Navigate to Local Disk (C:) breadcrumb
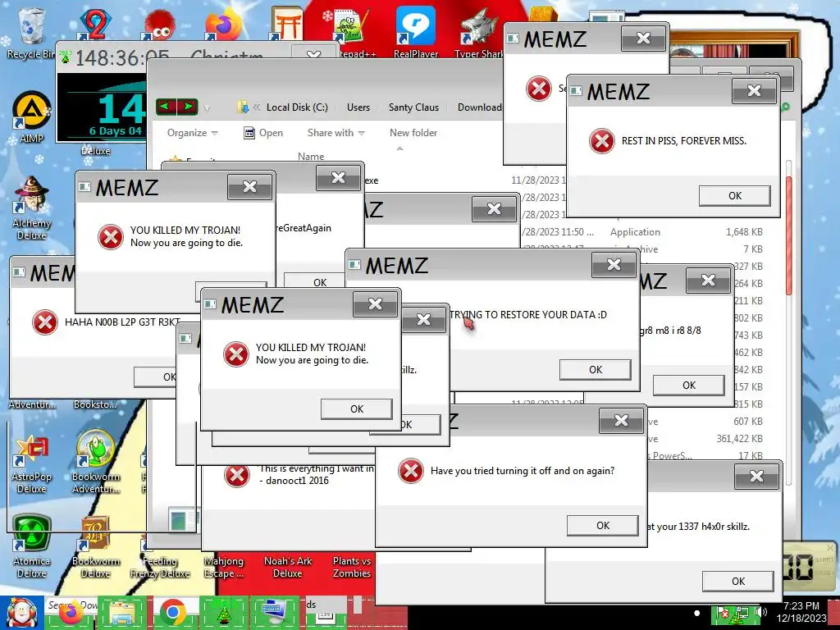The height and width of the screenshot is (630, 840). pos(297,107)
